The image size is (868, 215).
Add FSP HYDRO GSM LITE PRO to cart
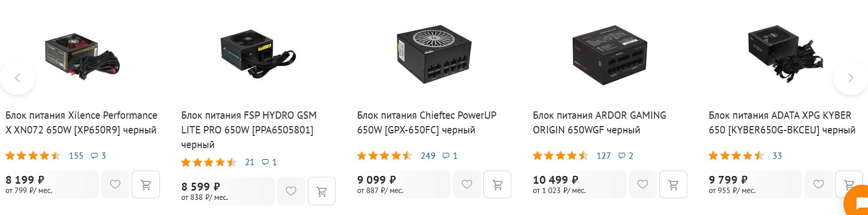click(322, 191)
